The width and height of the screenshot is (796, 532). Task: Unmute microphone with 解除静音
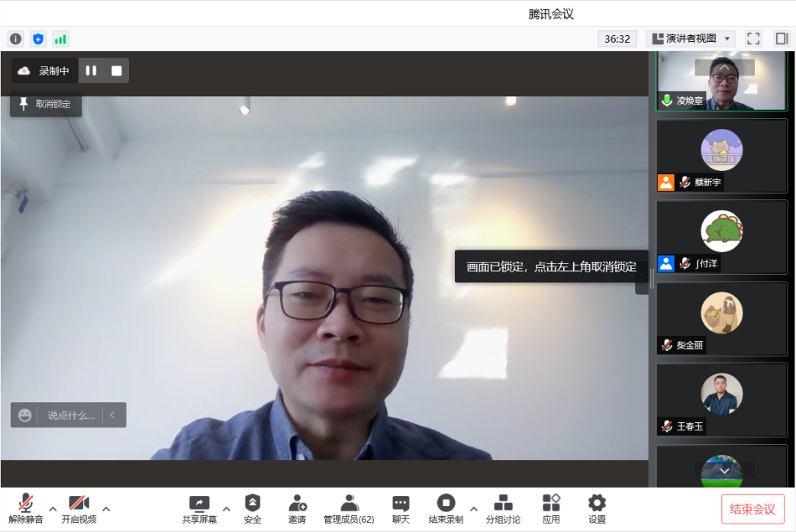pos(26,508)
